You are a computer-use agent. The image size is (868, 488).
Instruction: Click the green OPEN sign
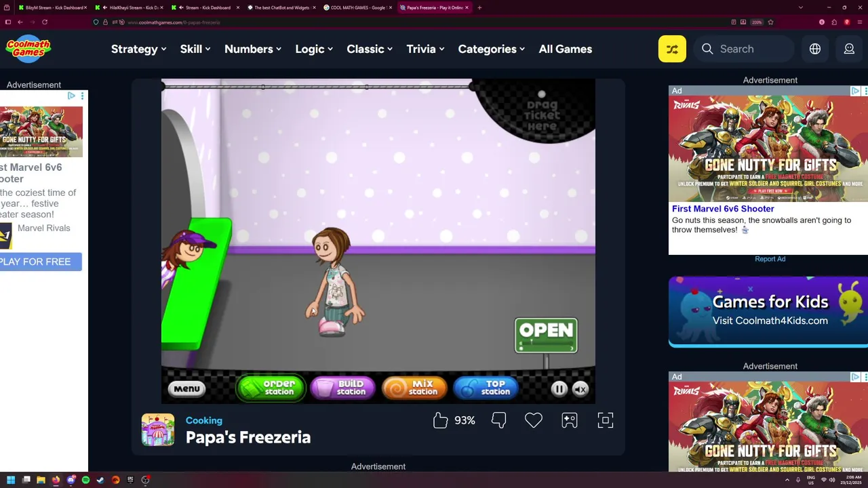click(x=546, y=335)
